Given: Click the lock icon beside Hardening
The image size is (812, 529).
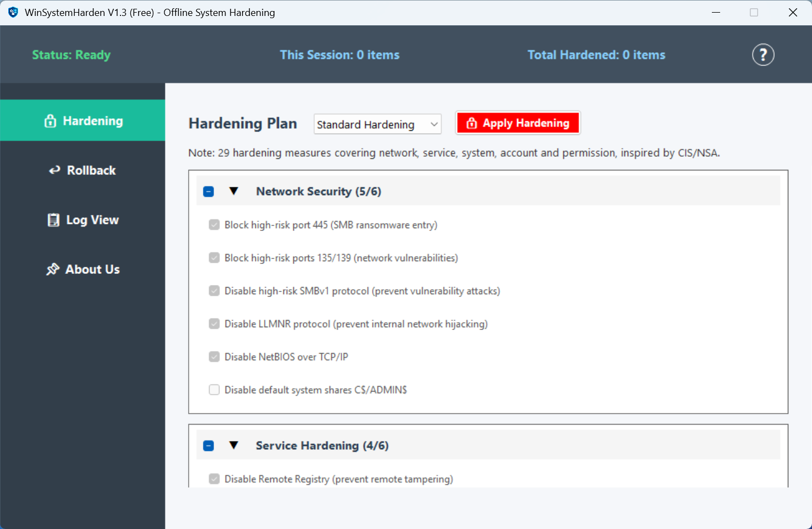Looking at the screenshot, I should coord(50,121).
